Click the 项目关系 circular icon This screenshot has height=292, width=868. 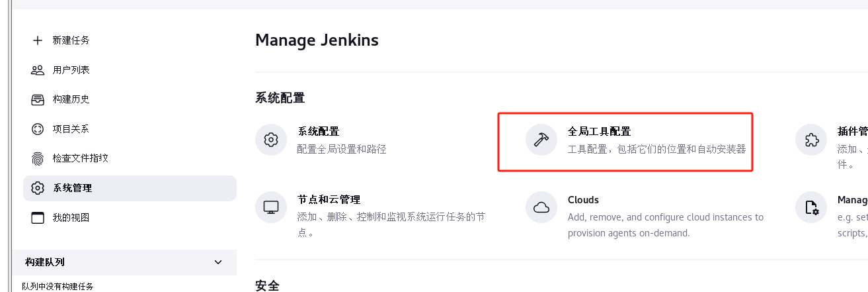pos(38,129)
